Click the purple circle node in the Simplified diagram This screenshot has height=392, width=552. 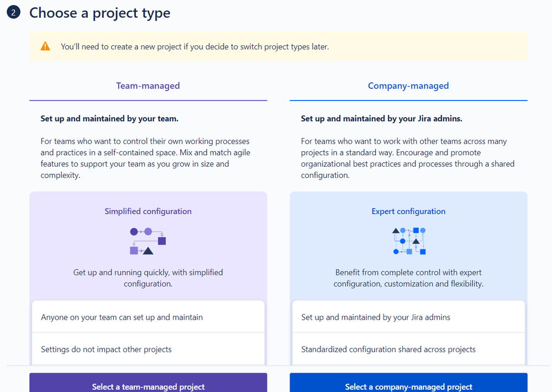[134, 231]
